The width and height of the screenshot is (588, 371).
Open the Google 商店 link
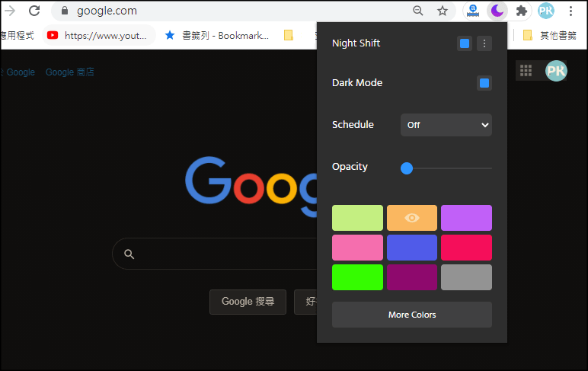pos(70,72)
